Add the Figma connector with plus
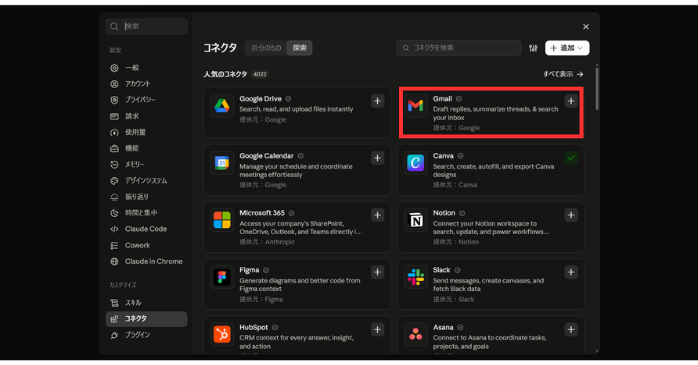698x365 pixels. (x=377, y=272)
